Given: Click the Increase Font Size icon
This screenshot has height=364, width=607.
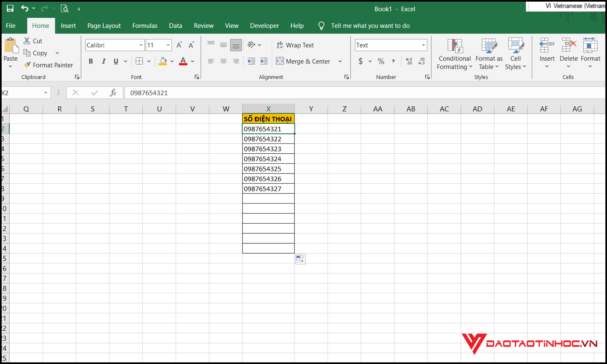Looking at the screenshot, I should [179, 45].
